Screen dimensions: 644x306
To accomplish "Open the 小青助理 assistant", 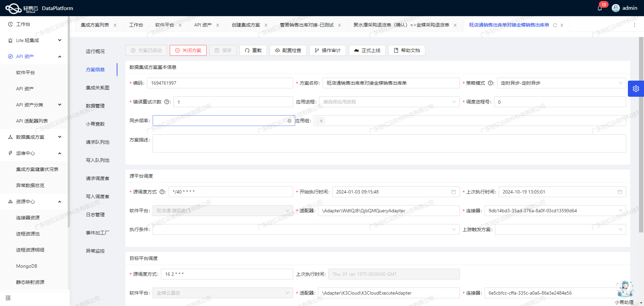I will click(625, 292).
